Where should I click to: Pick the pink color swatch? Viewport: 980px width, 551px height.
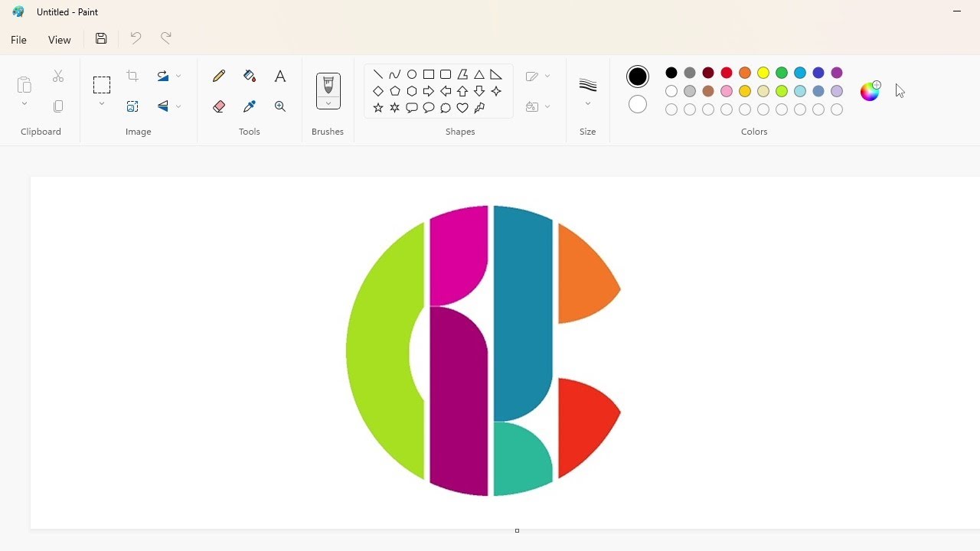point(727,91)
